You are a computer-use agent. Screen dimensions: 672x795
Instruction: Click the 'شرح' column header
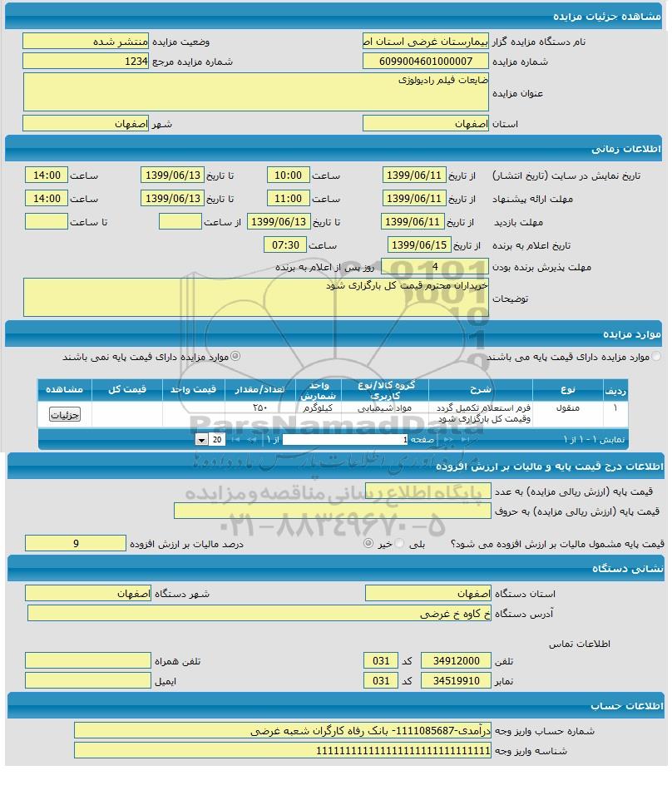click(480, 390)
